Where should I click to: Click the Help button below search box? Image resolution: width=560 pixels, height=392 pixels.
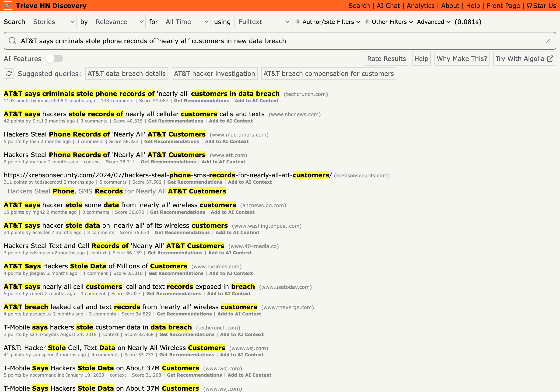(421, 59)
